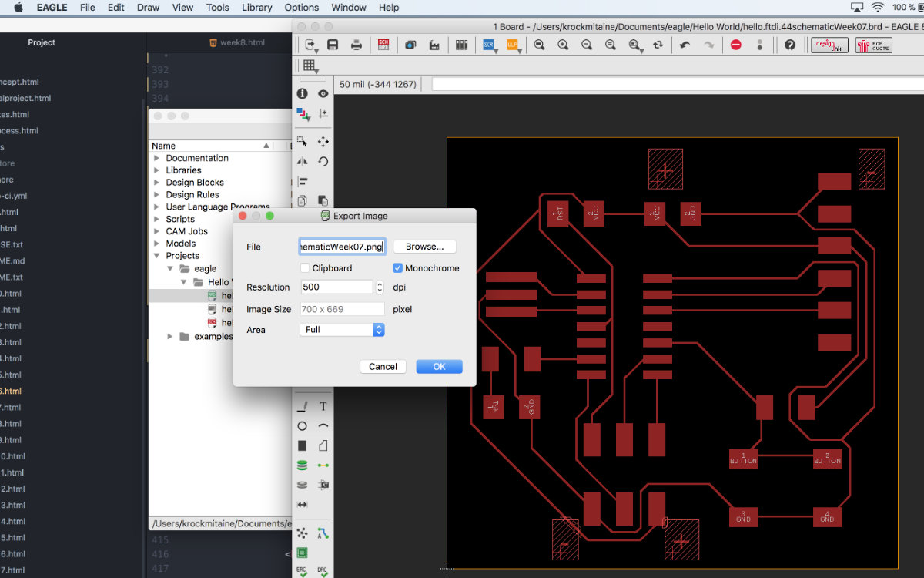Switch to the week8.html editor tab
Viewport: 924px width, 578px height.
point(236,42)
